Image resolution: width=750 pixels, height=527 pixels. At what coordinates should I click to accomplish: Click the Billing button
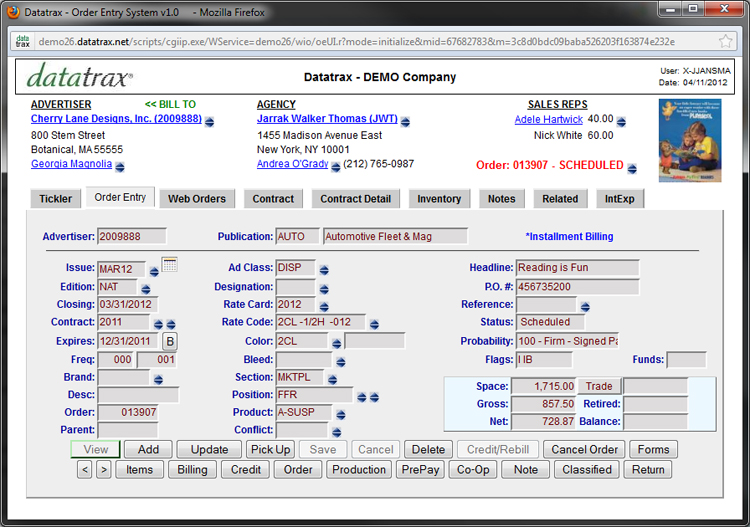pos(192,470)
